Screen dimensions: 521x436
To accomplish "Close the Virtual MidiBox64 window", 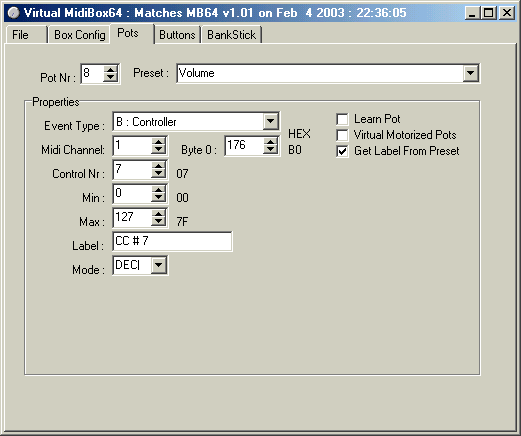I will 507,13.
